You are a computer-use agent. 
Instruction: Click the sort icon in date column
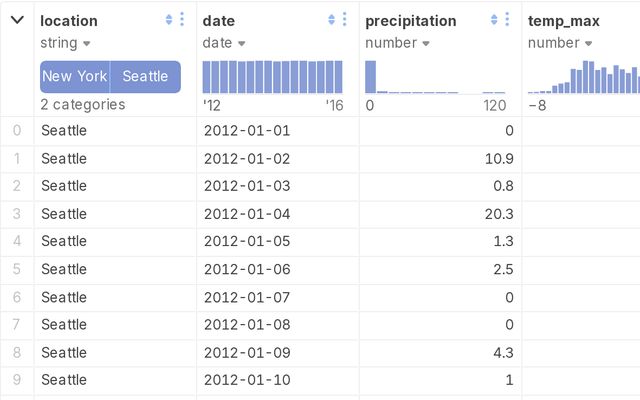pos(332,20)
